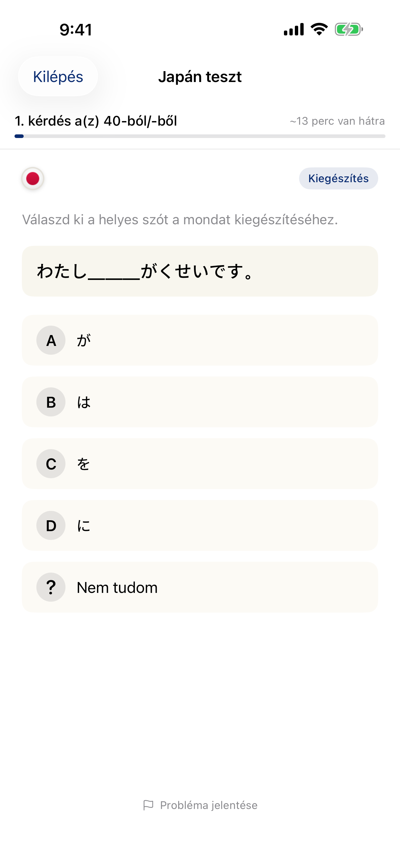
Task: Click the circled letter C badge
Action: coord(51,464)
